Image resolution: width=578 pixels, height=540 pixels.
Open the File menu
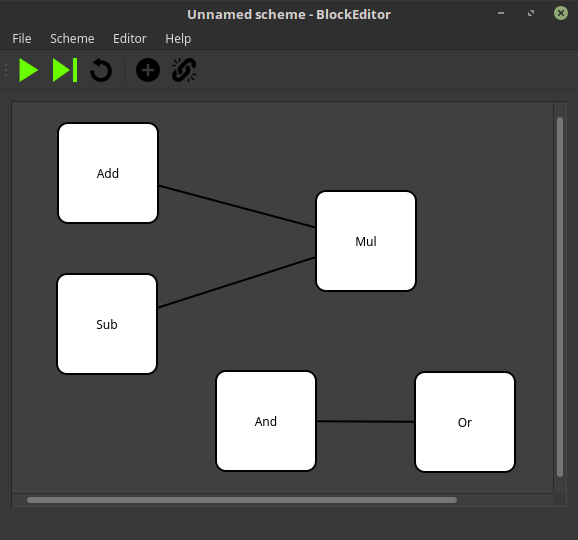(x=22, y=39)
